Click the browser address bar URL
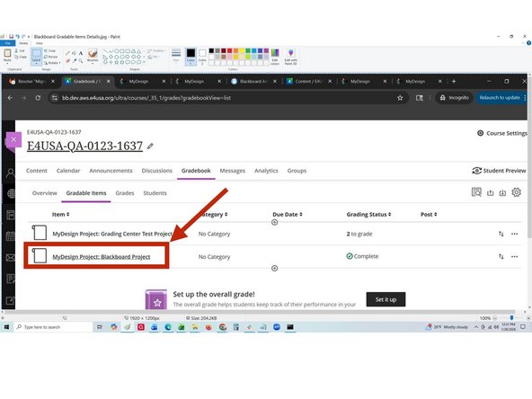532x399 pixels. point(146,98)
